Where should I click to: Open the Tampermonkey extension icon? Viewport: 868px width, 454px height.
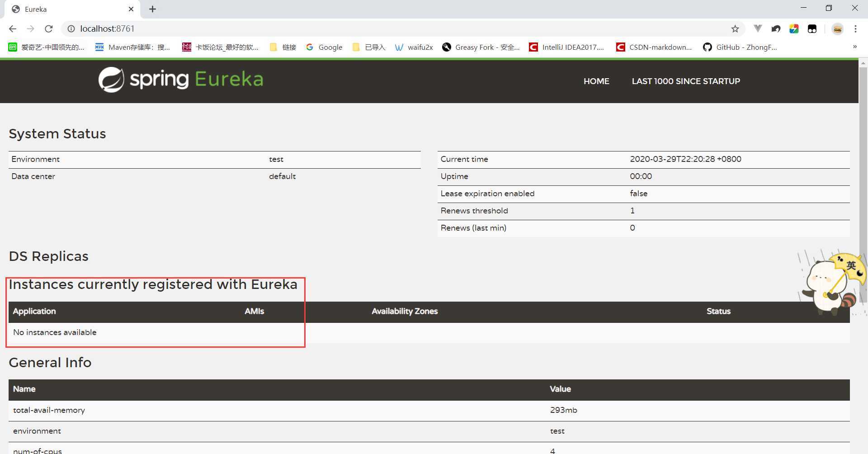point(812,28)
